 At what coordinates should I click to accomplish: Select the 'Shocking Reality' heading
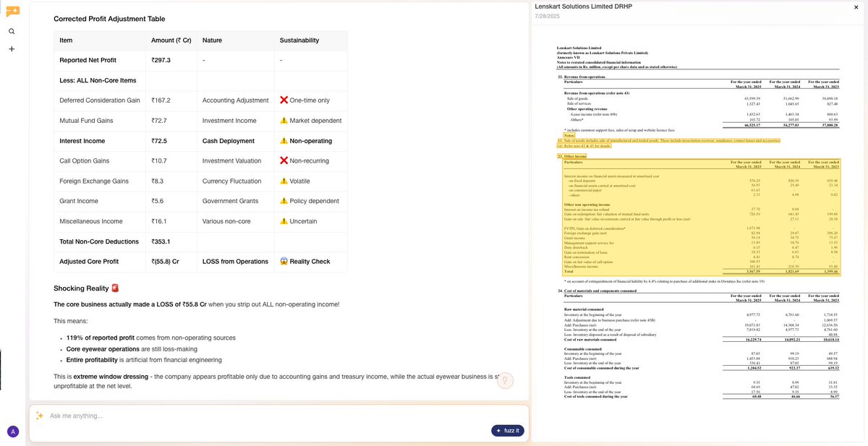(86, 288)
